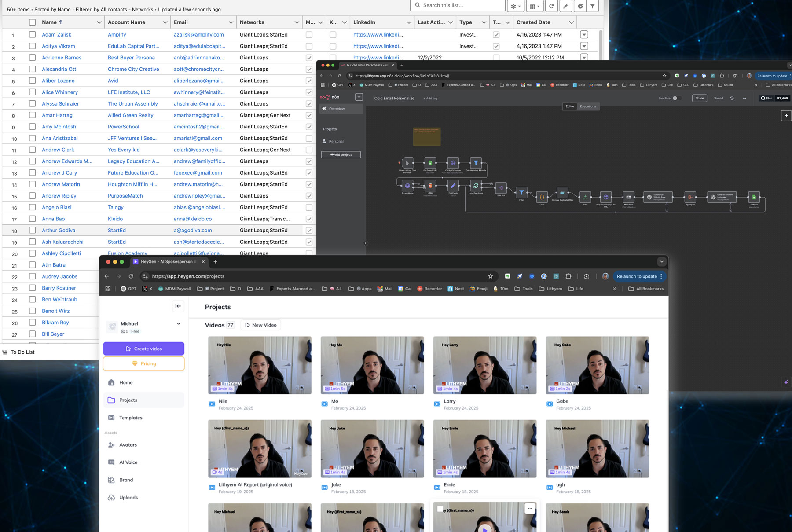Open the list settings gear dropdown
Screen dimensions: 792x532
tap(515, 6)
